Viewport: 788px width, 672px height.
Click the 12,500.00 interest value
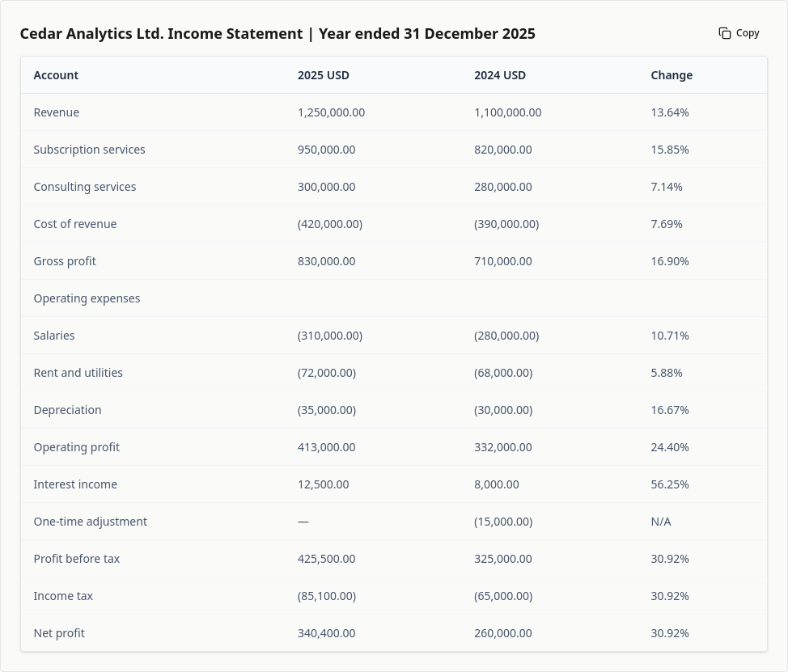(323, 484)
